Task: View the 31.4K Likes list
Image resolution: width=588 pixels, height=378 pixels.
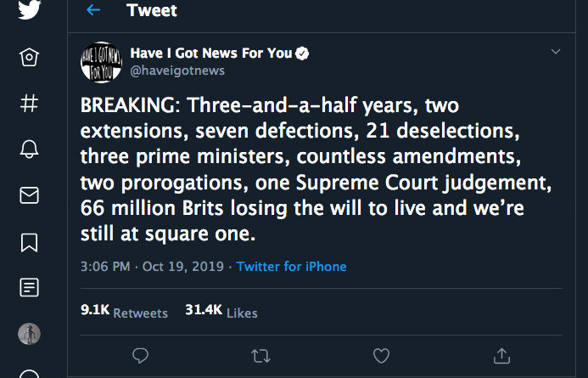Action: tap(221, 312)
